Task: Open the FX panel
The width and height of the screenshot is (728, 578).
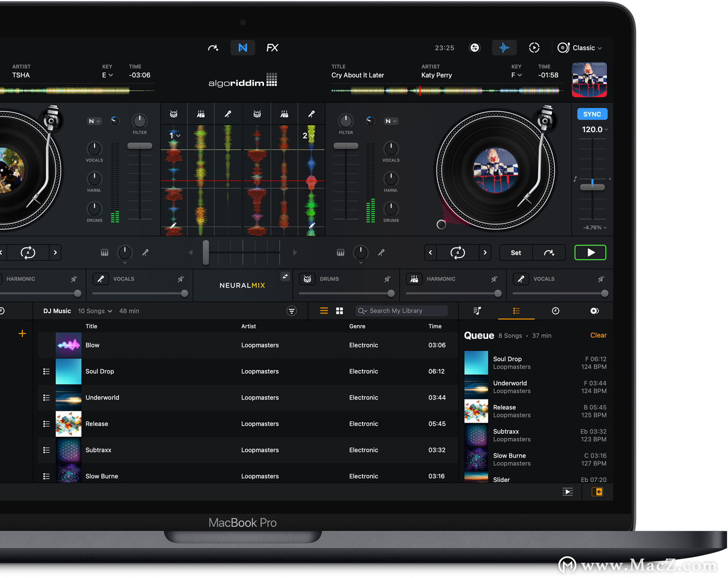Action: [272, 48]
